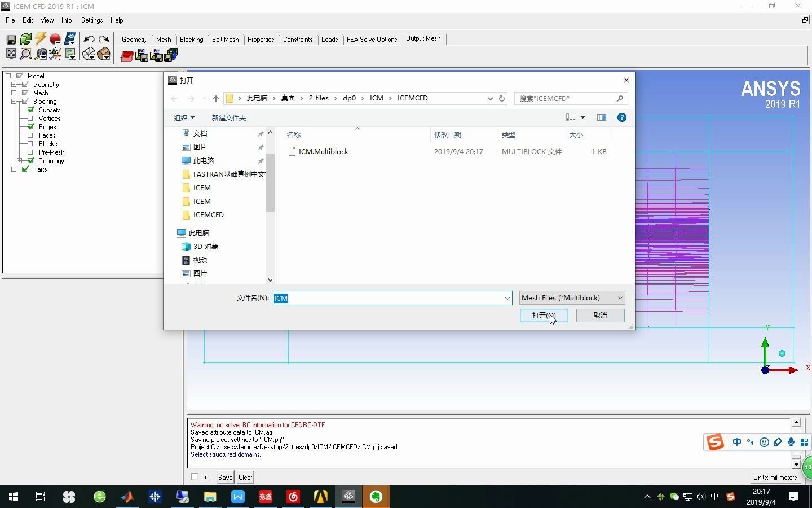Toggle the Parts checkbox
This screenshot has width=812, height=508.
pos(25,169)
